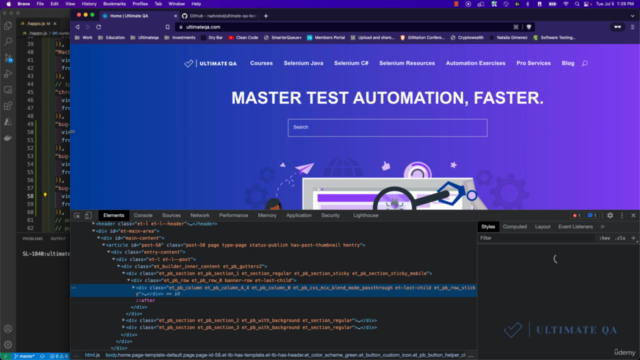The image size is (640, 360).
Task: Close the Home | Ultimate QA tab
Action: pyautogui.click(x=176, y=16)
